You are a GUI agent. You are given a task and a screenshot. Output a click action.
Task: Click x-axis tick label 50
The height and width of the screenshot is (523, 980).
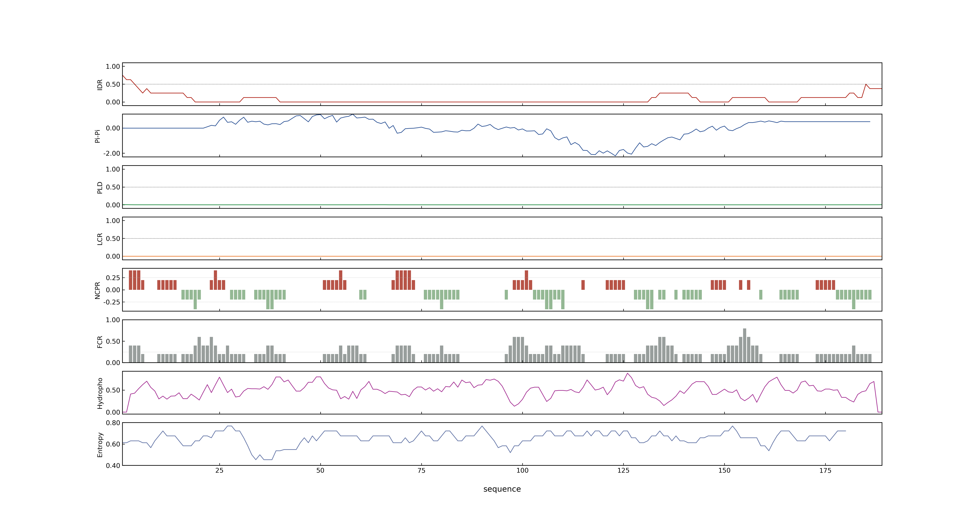click(x=320, y=470)
